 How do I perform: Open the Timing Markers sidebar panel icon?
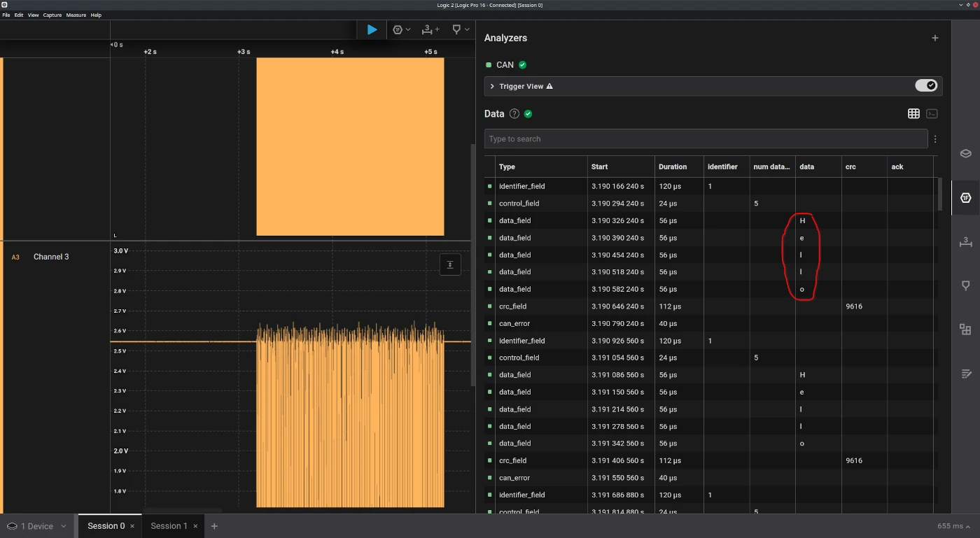pyautogui.click(x=965, y=285)
